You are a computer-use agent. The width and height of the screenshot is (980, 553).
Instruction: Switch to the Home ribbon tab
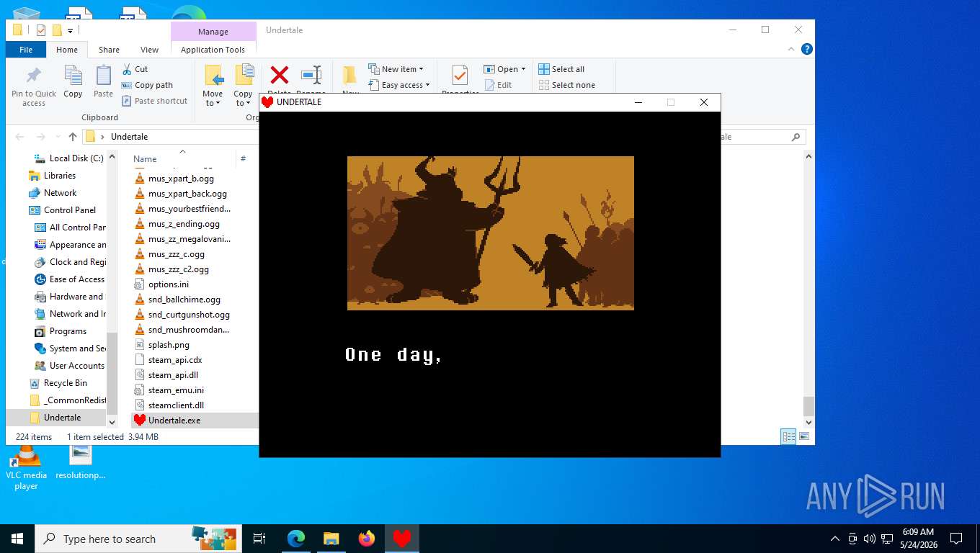[67, 50]
